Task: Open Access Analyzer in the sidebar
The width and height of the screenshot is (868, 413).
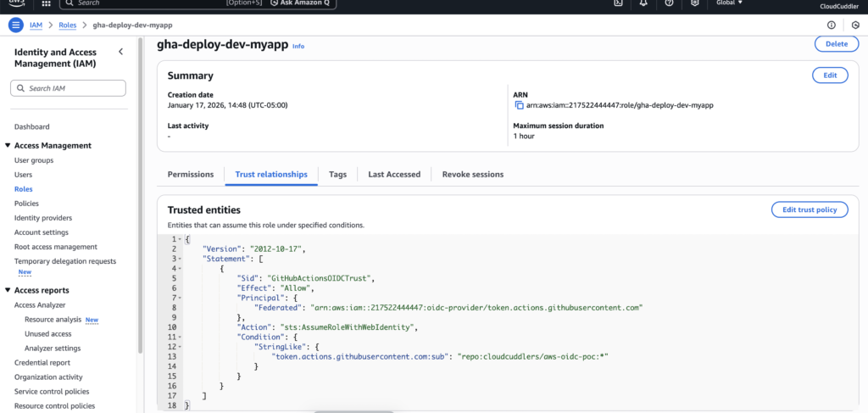Action: tap(40, 304)
